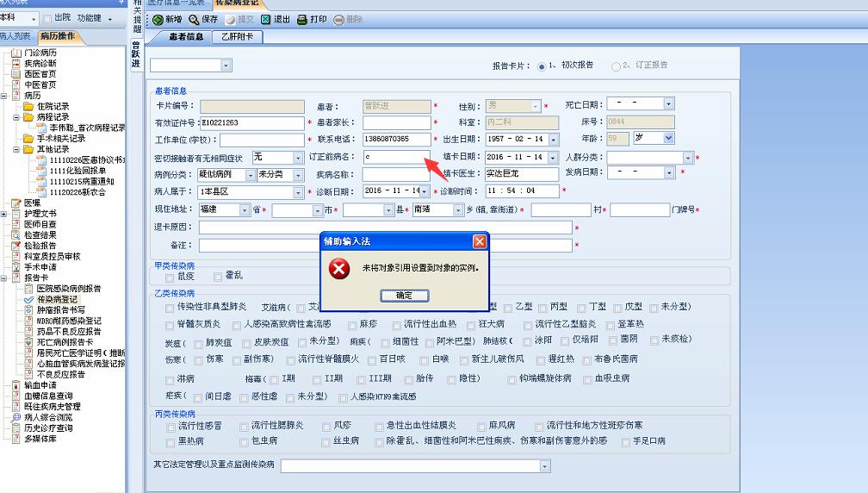Check the 风疹 checkbox
Screen dimensions: 868x493
(326, 427)
